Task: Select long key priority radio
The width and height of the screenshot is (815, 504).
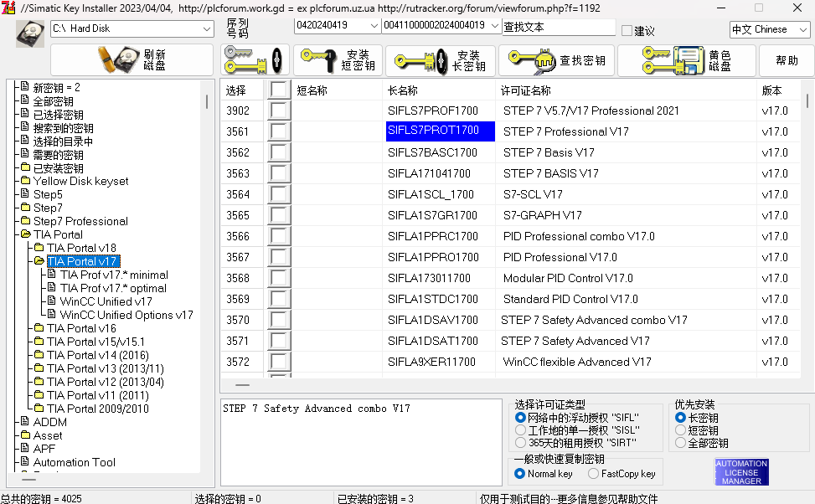Action: [680, 417]
